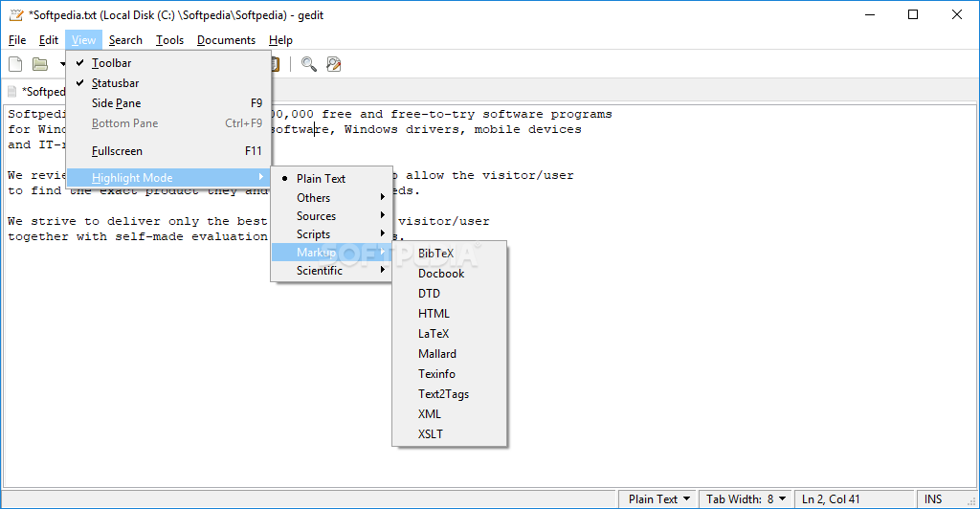Open the Search menu
The width and height of the screenshot is (980, 509).
[x=125, y=40]
